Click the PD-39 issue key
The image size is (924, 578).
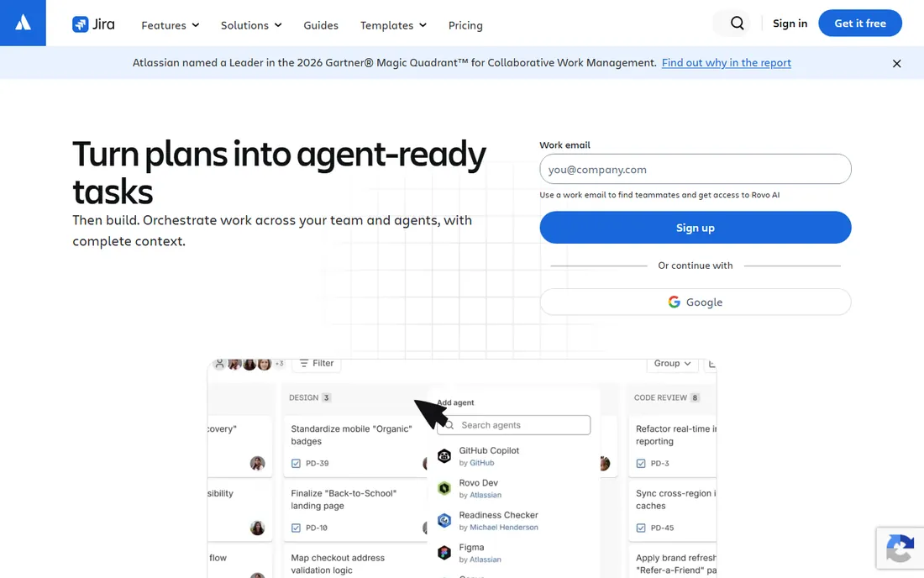(x=317, y=464)
